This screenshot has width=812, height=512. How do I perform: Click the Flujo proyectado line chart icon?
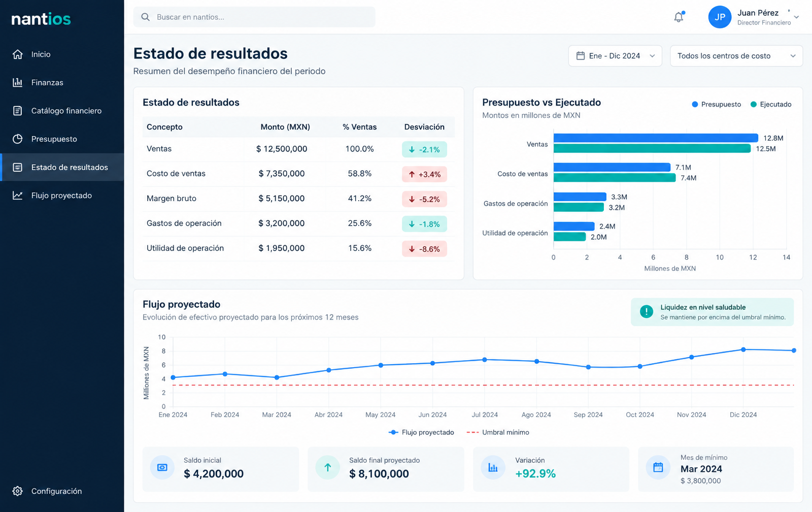coord(18,196)
